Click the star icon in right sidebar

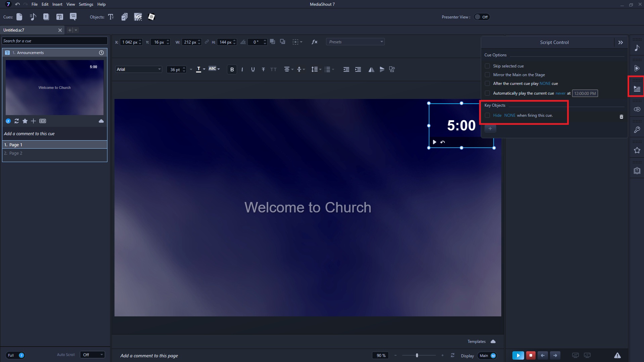pos(637,150)
